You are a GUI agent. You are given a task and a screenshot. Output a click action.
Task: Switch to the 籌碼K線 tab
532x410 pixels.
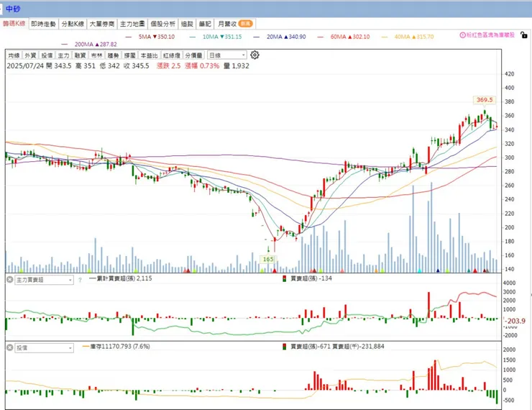(14, 24)
